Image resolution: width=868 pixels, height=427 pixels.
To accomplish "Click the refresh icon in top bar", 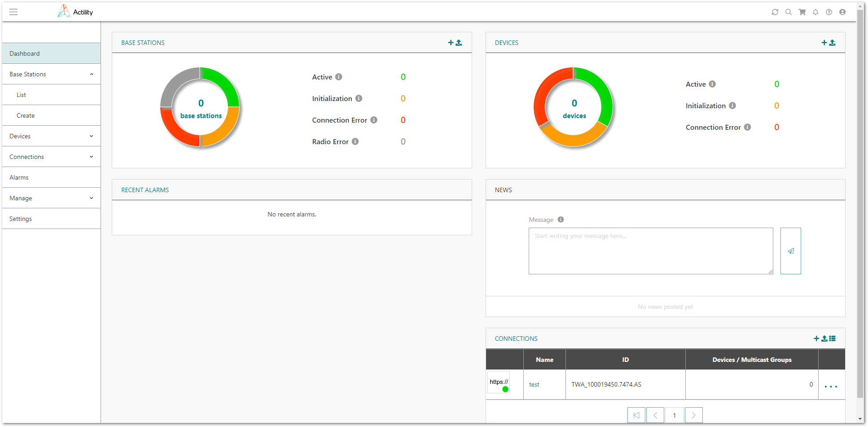I will [x=775, y=12].
